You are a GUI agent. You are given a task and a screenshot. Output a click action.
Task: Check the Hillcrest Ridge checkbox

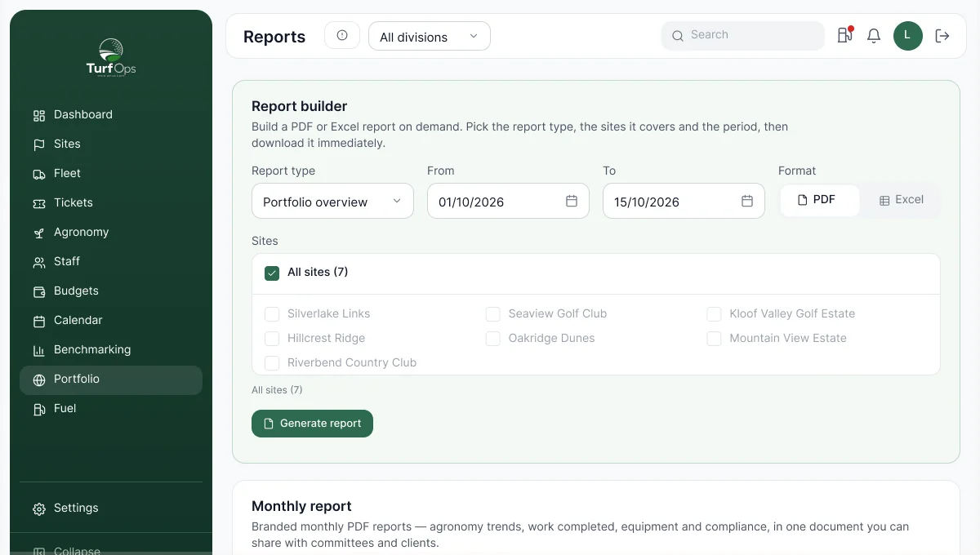point(272,339)
